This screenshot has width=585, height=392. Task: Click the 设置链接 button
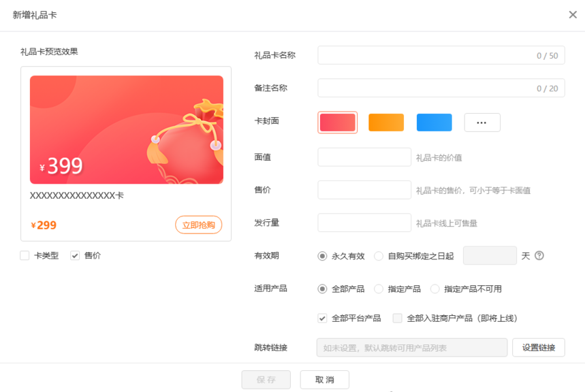(538, 348)
